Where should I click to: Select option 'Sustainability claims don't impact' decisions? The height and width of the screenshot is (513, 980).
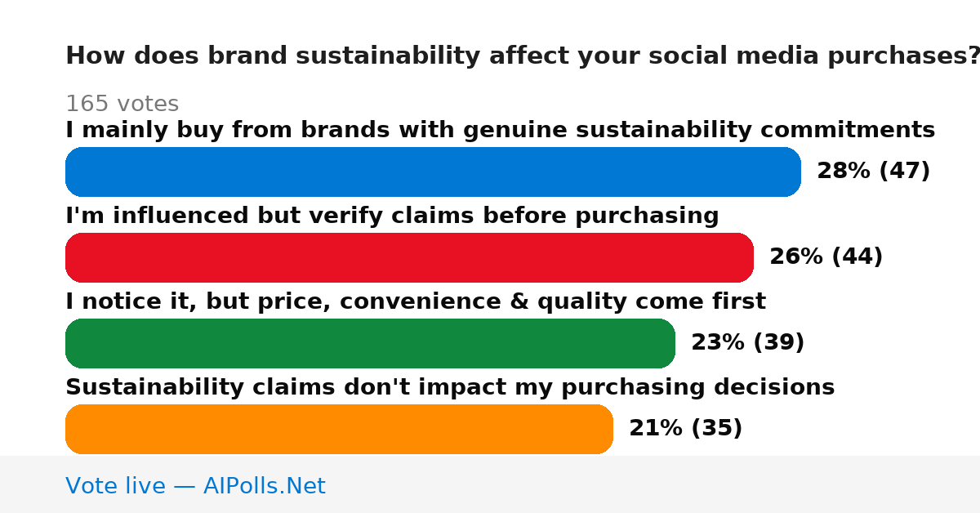(x=450, y=387)
